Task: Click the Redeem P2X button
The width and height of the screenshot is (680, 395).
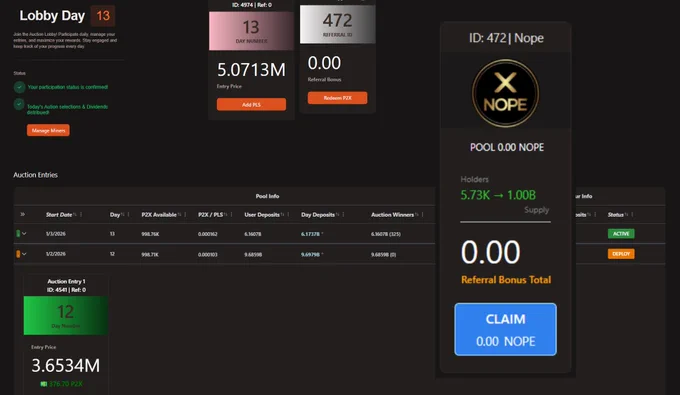Action: coord(337,98)
